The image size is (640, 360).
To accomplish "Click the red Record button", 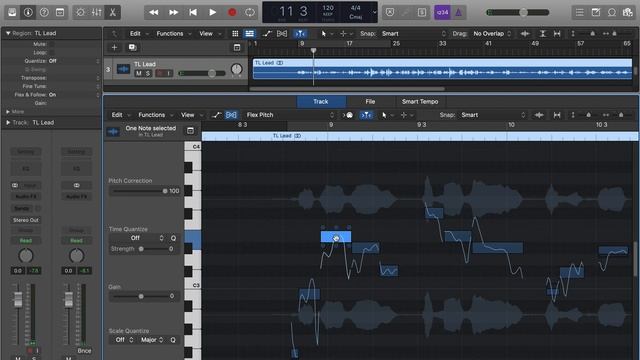I will [x=232, y=12].
